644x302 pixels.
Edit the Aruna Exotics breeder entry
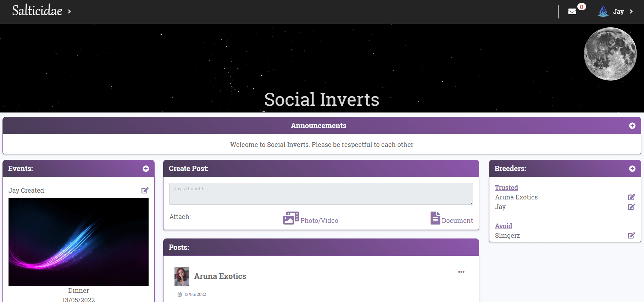(631, 197)
